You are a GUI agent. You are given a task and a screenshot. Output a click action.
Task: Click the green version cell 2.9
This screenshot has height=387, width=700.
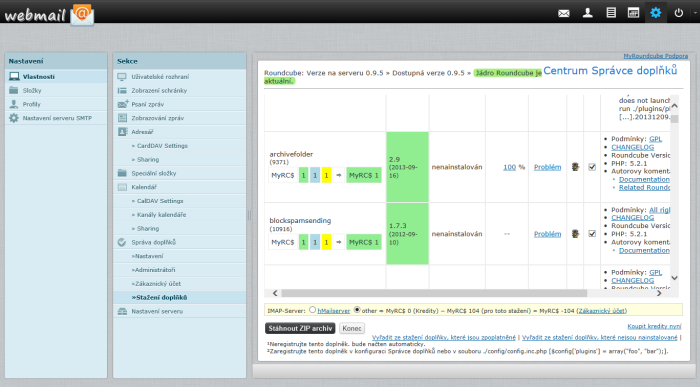[407, 166]
